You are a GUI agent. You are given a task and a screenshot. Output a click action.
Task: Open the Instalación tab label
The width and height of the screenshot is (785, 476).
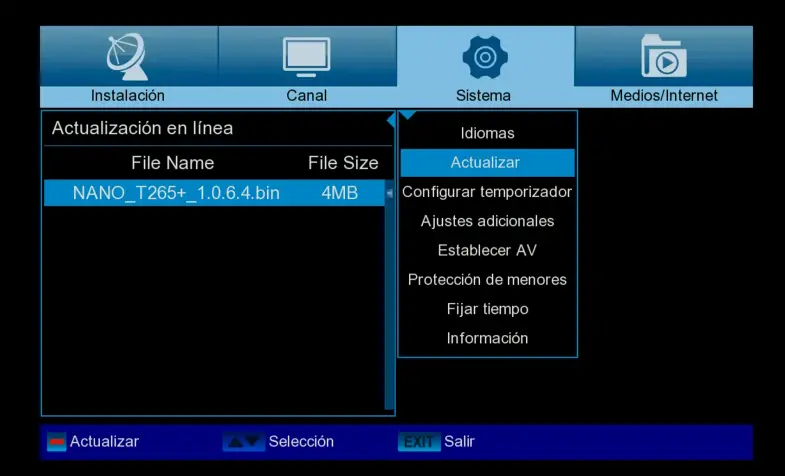click(x=128, y=96)
